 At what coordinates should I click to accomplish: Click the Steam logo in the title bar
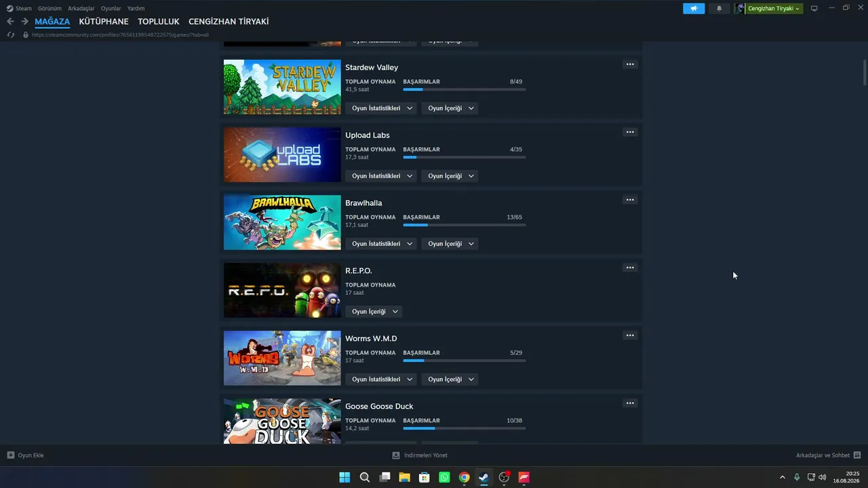pyautogui.click(x=9, y=9)
